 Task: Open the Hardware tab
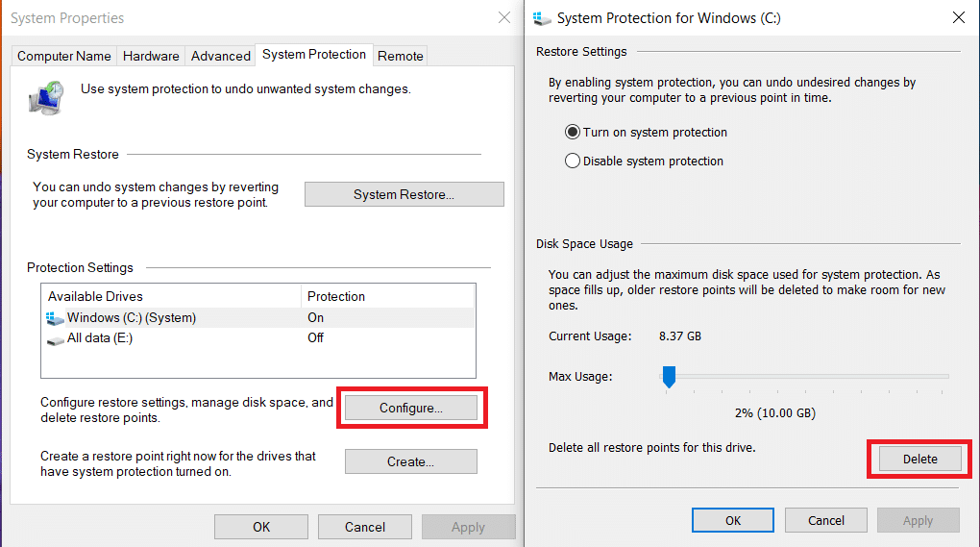pyautogui.click(x=151, y=56)
